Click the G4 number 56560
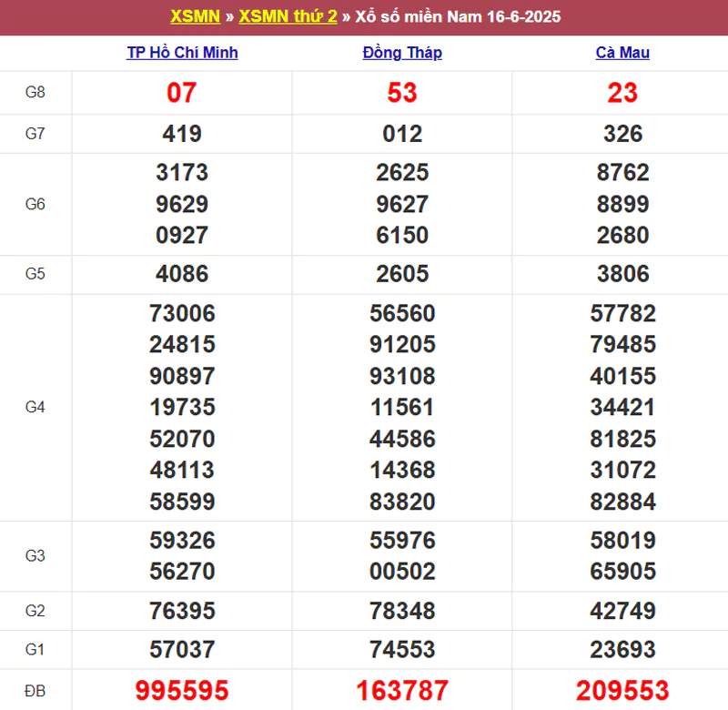This screenshot has height=710, width=728. click(402, 313)
